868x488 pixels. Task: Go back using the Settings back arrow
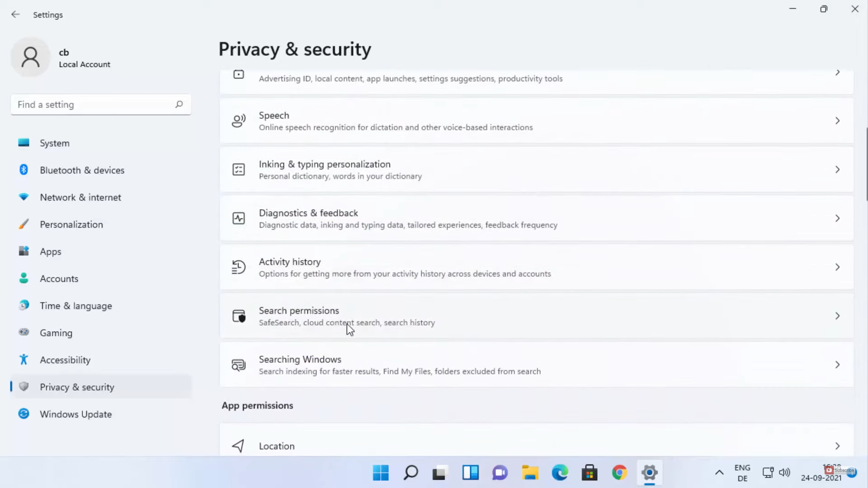click(x=15, y=14)
